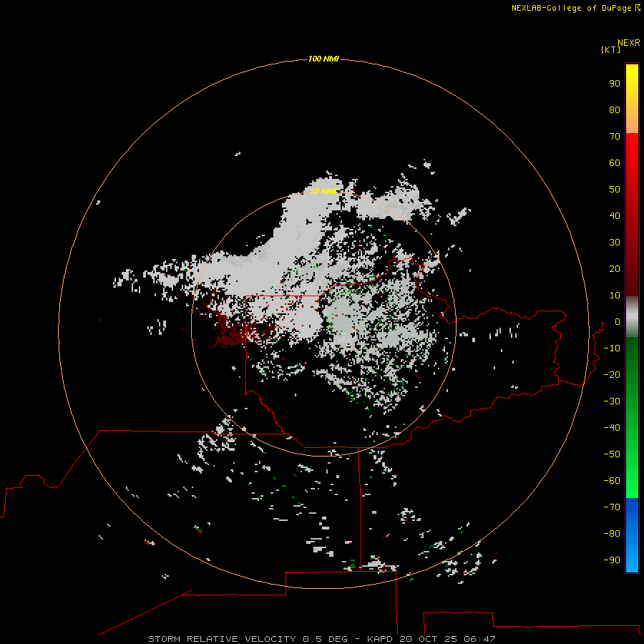Click the 100 NMI range ring label
Screen dimensions: 644x644
(323, 59)
